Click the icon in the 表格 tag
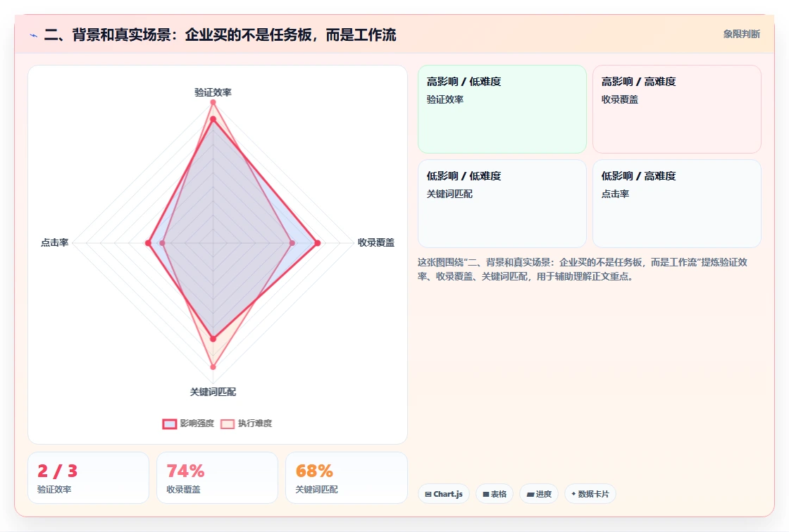The width and height of the screenshot is (789, 532). click(x=485, y=494)
